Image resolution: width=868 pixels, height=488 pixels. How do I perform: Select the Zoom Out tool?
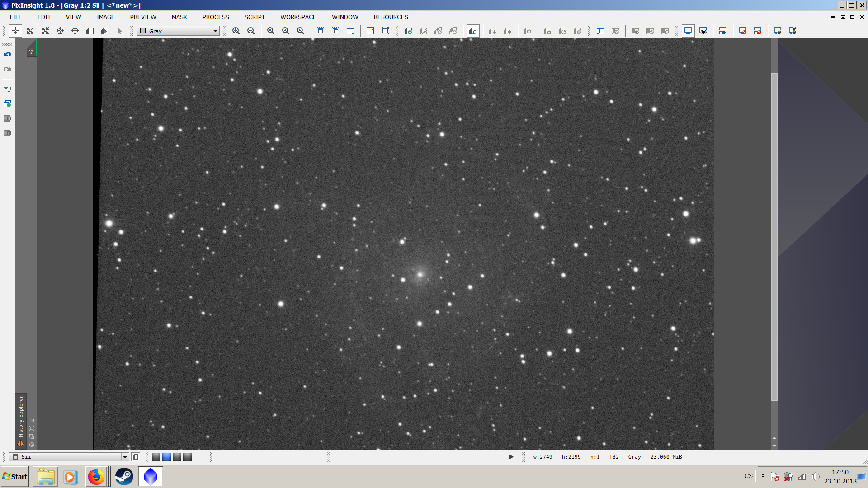pos(251,31)
